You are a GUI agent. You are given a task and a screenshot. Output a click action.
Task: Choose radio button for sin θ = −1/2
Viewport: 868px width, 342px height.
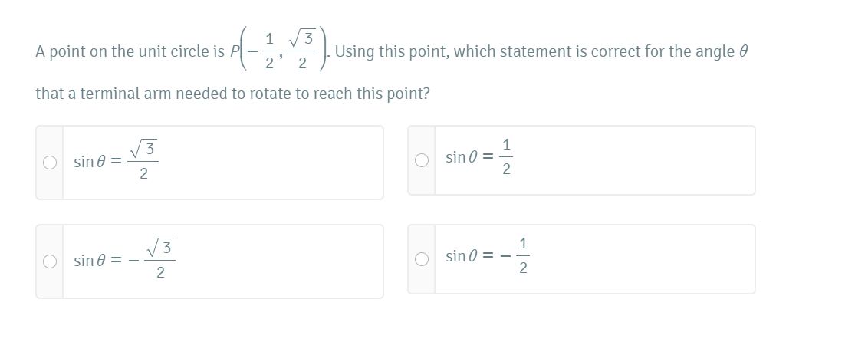click(421, 259)
